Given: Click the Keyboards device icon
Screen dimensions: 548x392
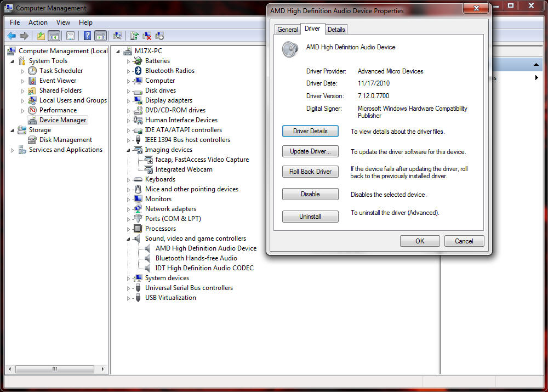Looking at the screenshot, I should click(x=138, y=179).
